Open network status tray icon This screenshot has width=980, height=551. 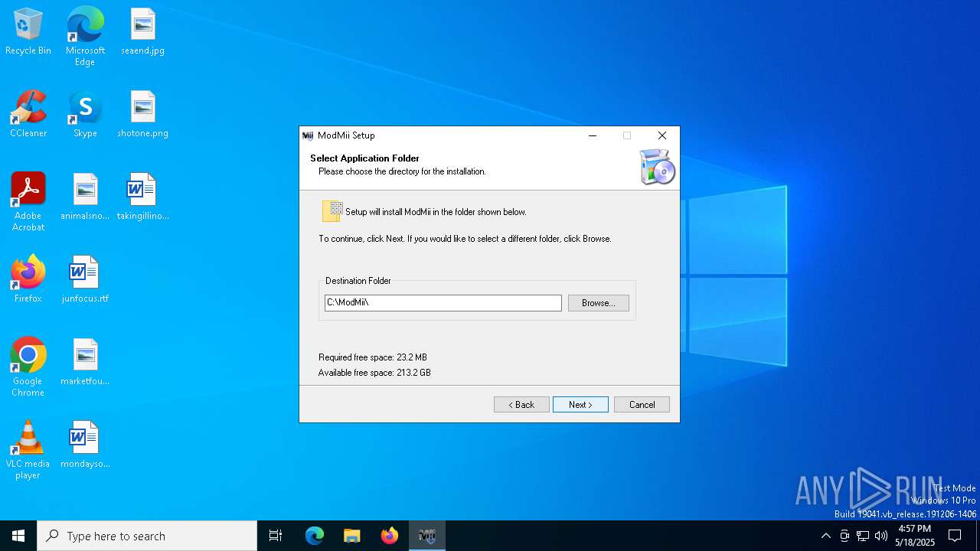point(863,536)
